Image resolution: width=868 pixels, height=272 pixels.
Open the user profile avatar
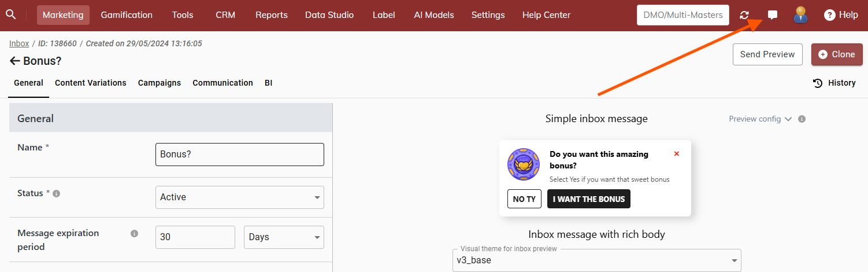coord(800,15)
